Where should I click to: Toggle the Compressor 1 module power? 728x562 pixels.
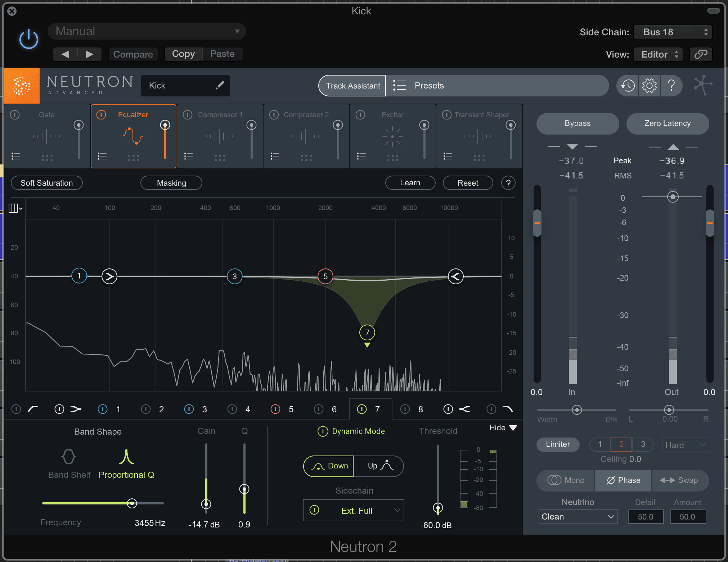[188, 115]
